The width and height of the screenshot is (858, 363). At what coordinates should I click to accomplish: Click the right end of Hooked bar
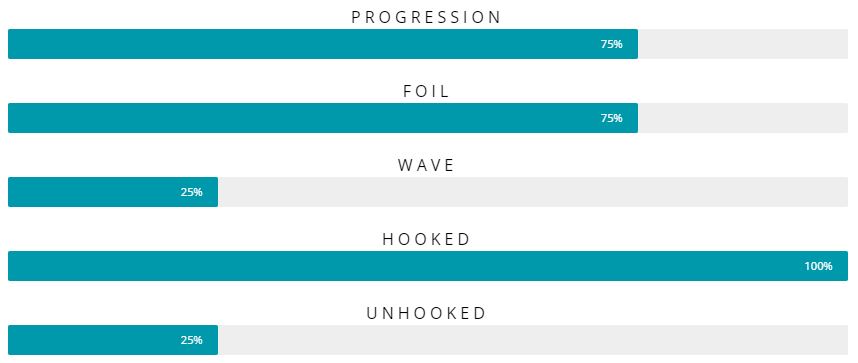[844, 266]
